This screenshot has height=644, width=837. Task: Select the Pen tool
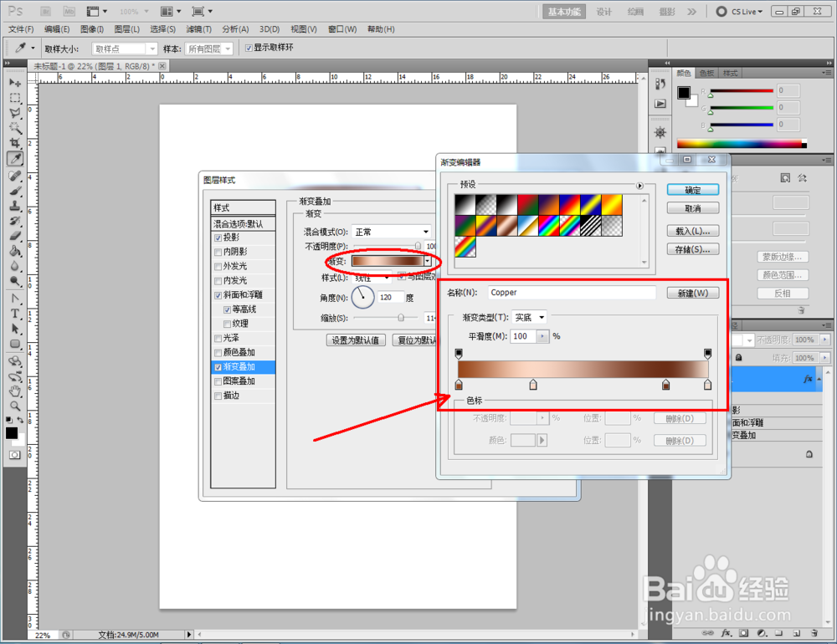[x=15, y=299]
